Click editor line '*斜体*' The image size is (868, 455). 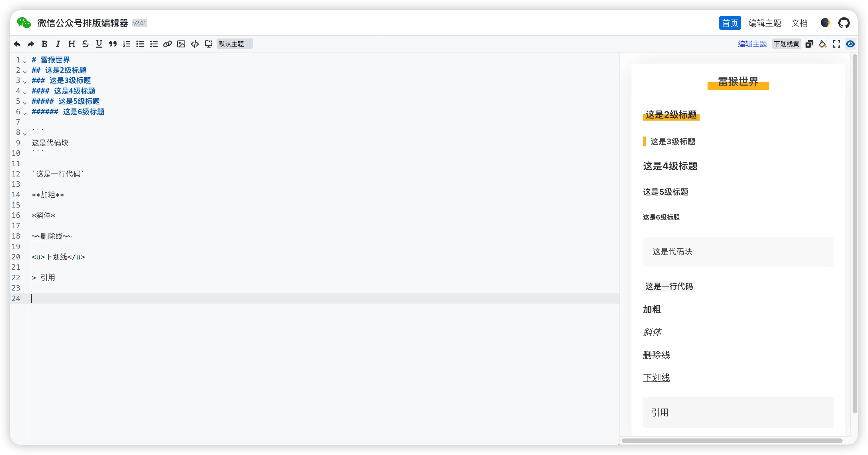44,215
